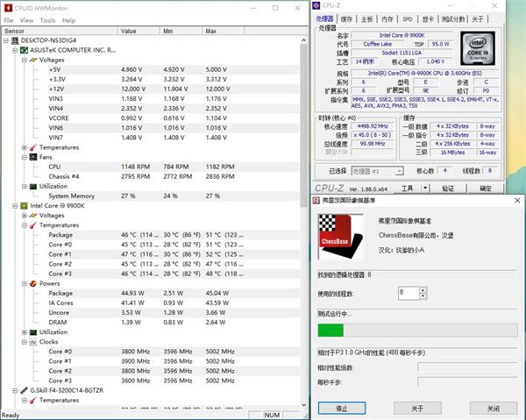Click the thread count stepper field
Image resolution: width=526 pixels, height=420 pixels.
click(406, 292)
